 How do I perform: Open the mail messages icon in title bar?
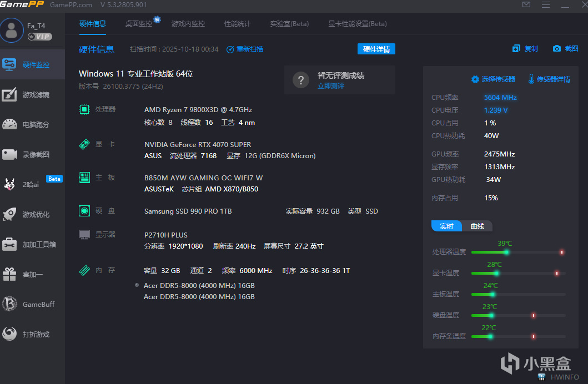point(526,4)
